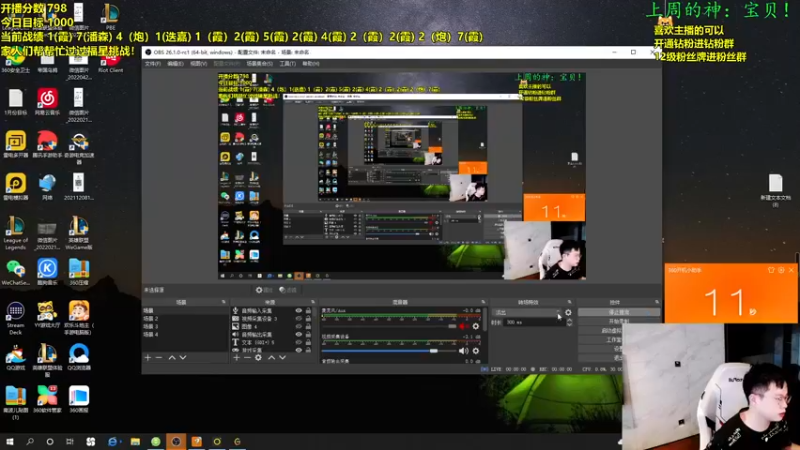Move the scene up in the Scenes panel
800x450 pixels.
[x=172, y=358]
